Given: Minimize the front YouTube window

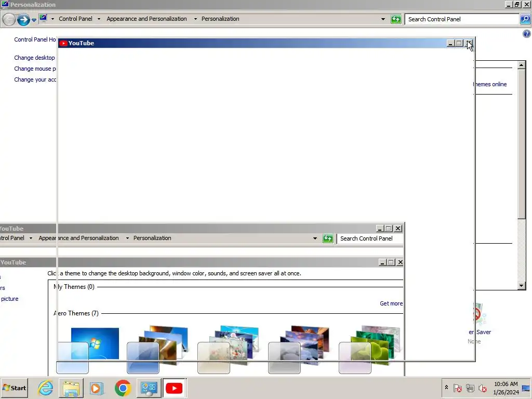Looking at the screenshot, I should point(450,43).
